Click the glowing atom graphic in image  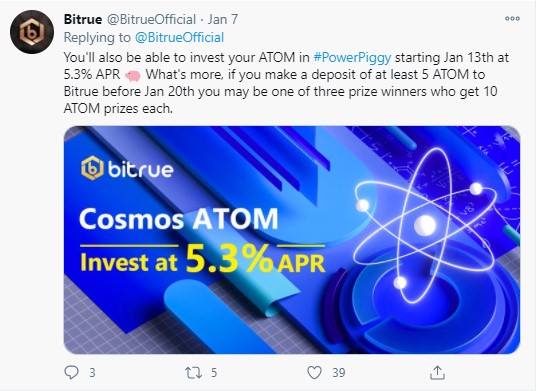point(425,225)
